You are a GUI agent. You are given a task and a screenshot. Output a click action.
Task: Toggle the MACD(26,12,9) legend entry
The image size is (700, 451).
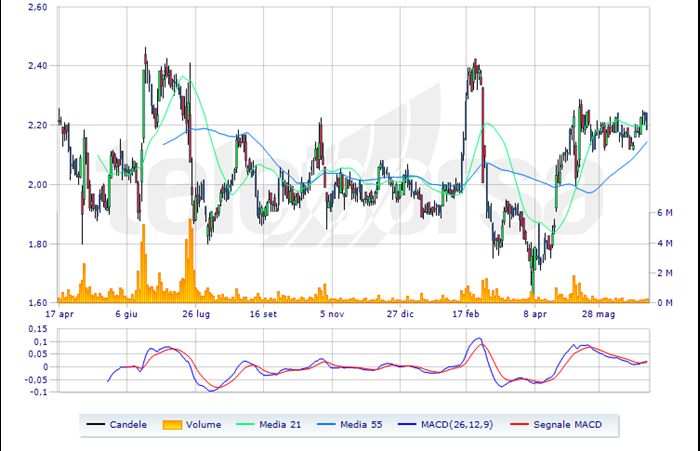(x=446, y=424)
